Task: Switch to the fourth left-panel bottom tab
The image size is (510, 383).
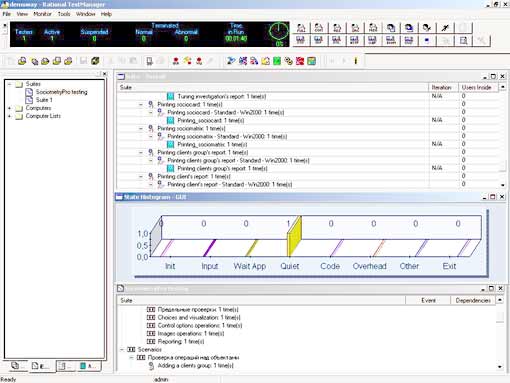Action: point(88,366)
